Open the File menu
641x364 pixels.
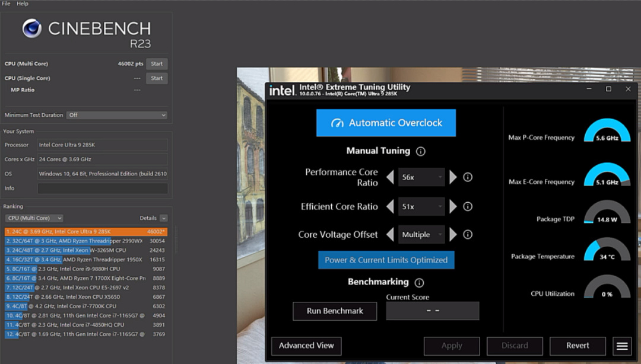[x=6, y=4]
